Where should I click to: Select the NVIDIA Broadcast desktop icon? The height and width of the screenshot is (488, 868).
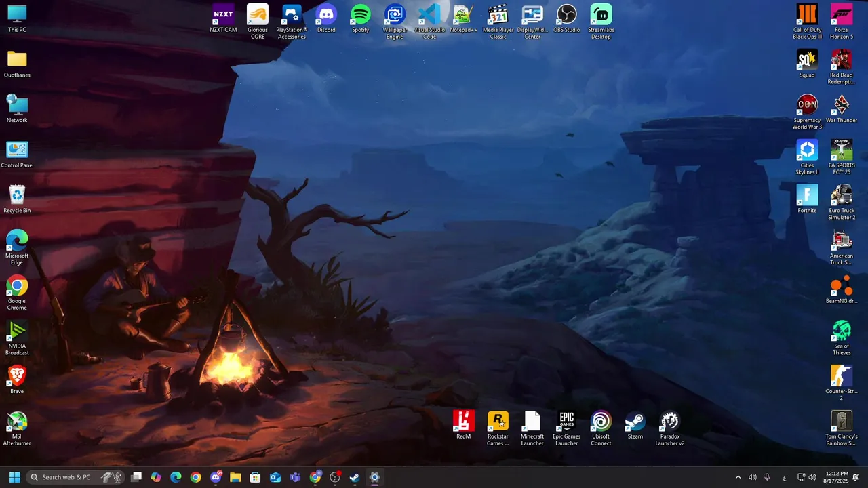click(x=17, y=338)
